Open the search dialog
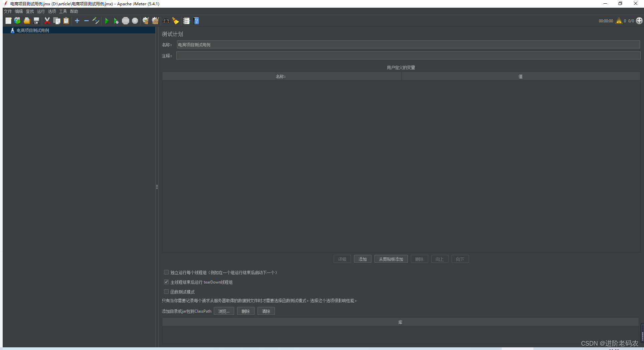Viewport: 644px width, 350px height. point(166,20)
